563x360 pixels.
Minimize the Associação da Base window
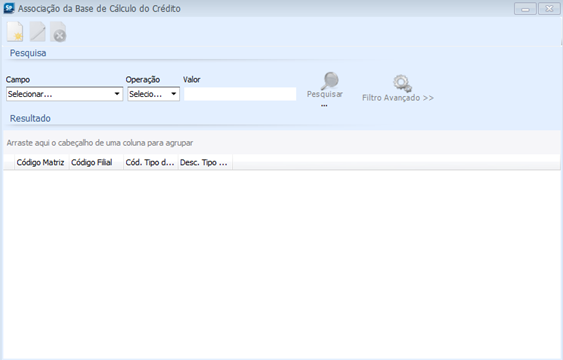click(x=525, y=8)
